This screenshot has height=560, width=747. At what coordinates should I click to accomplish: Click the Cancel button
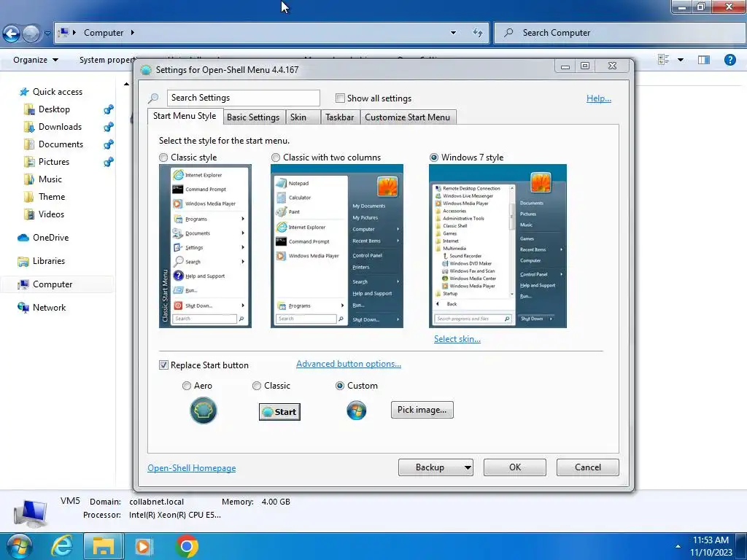588,467
